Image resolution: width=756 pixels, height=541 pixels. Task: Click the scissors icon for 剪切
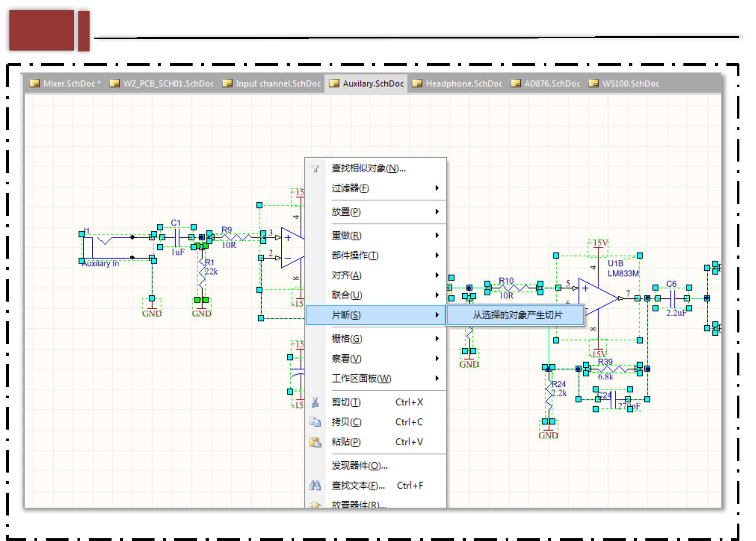315,402
